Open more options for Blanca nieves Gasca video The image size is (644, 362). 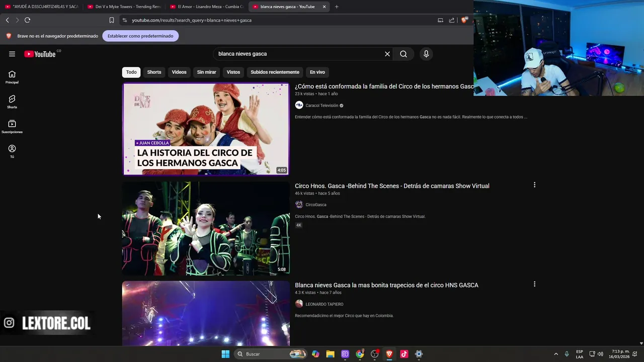[x=534, y=284]
